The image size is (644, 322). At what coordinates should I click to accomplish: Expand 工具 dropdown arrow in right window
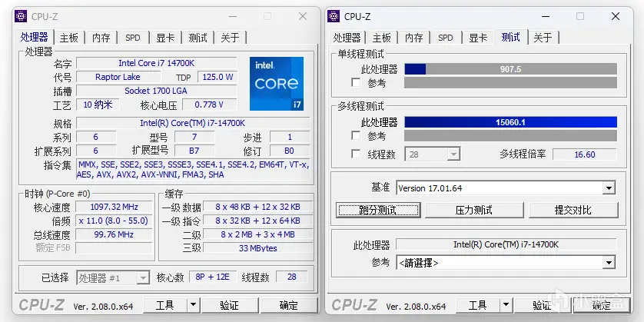click(506, 305)
